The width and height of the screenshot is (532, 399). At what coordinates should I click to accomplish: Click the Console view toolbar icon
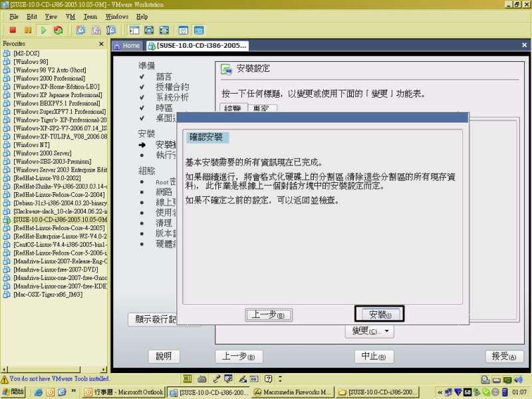pos(199,30)
